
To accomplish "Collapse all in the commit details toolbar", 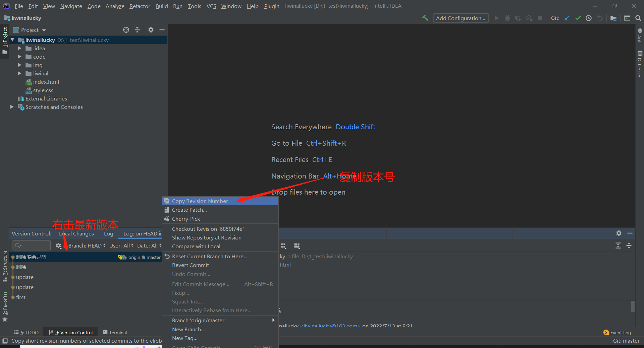I will [x=629, y=246].
